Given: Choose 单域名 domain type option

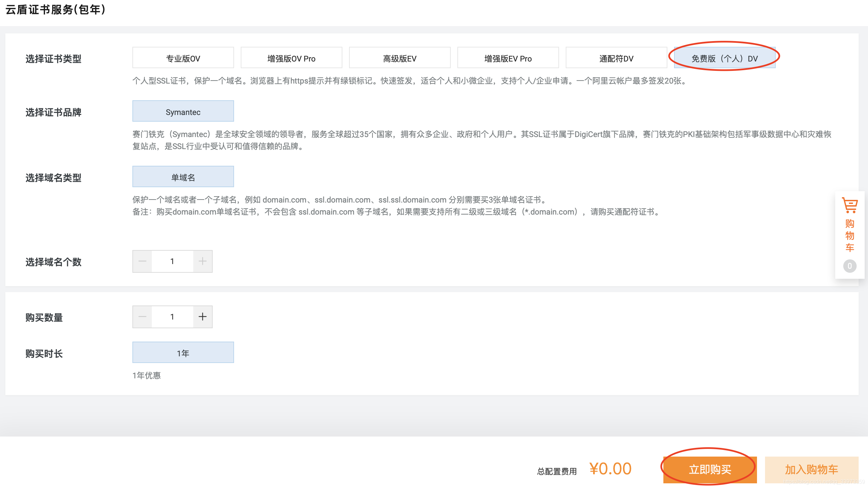Looking at the screenshot, I should point(183,177).
